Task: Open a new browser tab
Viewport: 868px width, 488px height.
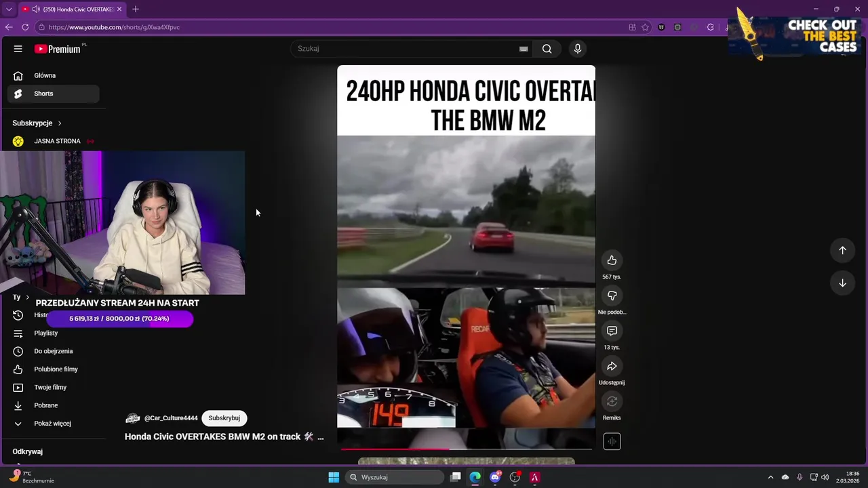Action: 136,9
